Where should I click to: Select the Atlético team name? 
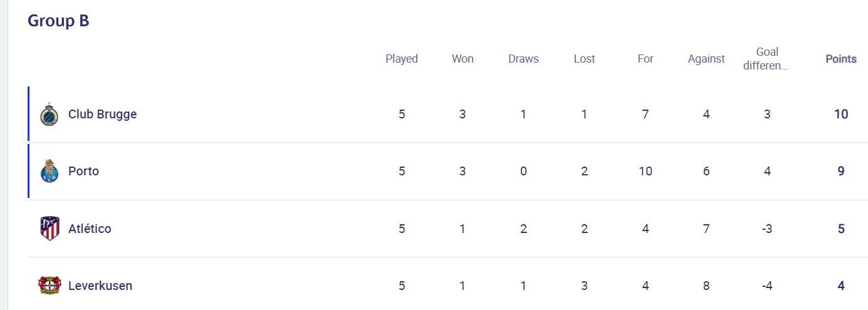coord(90,229)
